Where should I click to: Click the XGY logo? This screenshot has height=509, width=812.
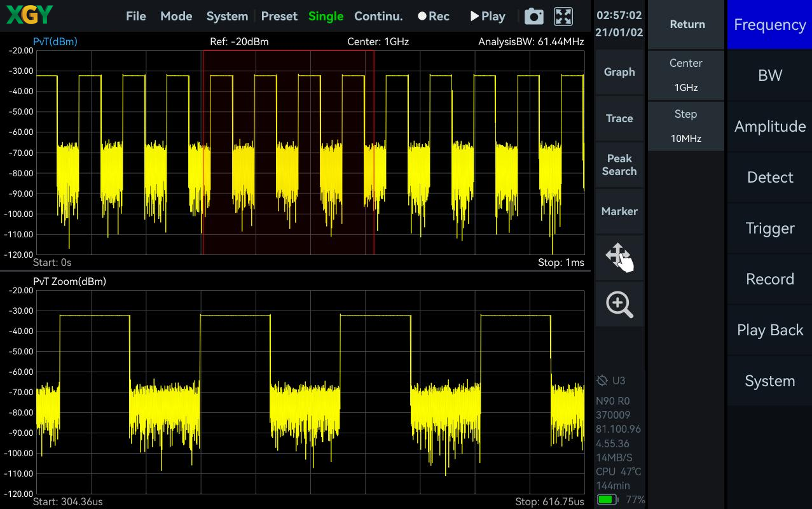tap(29, 15)
